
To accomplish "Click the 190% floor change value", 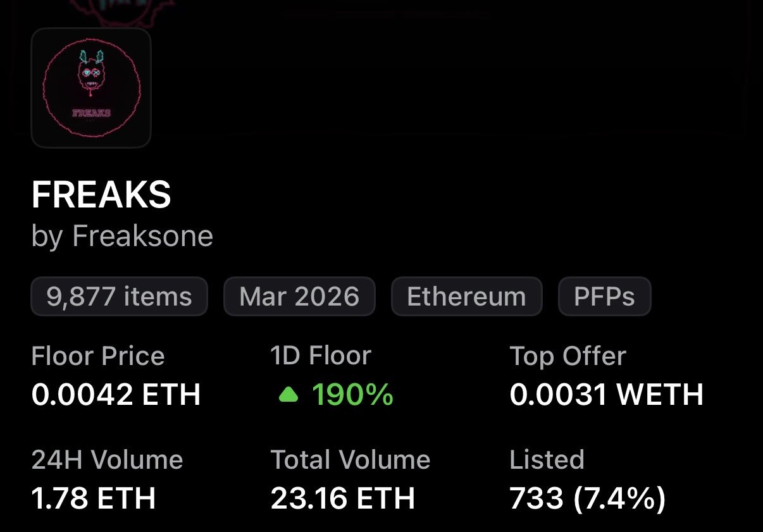I will (352, 395).
